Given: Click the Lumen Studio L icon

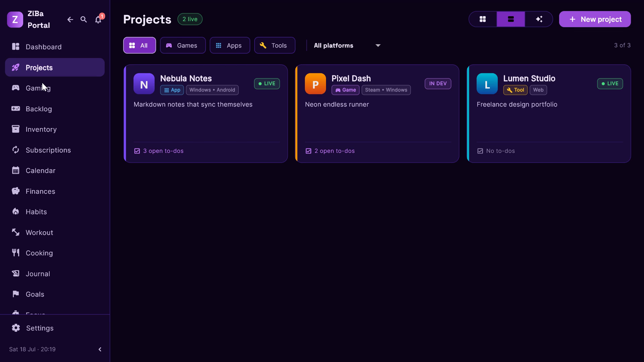Looking at the screenshot, I should pyautogui.click(x=487, y=84).
